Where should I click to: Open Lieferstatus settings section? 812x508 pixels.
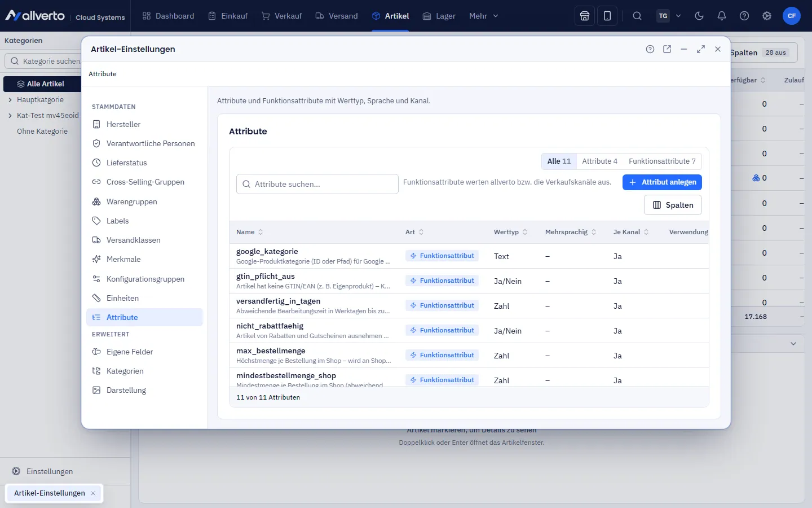point(144,163)
